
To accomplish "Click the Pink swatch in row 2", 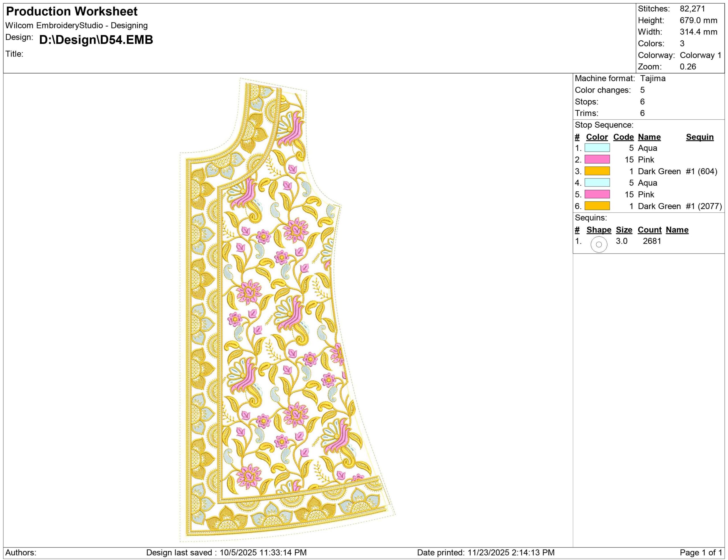I will point(597,159).
